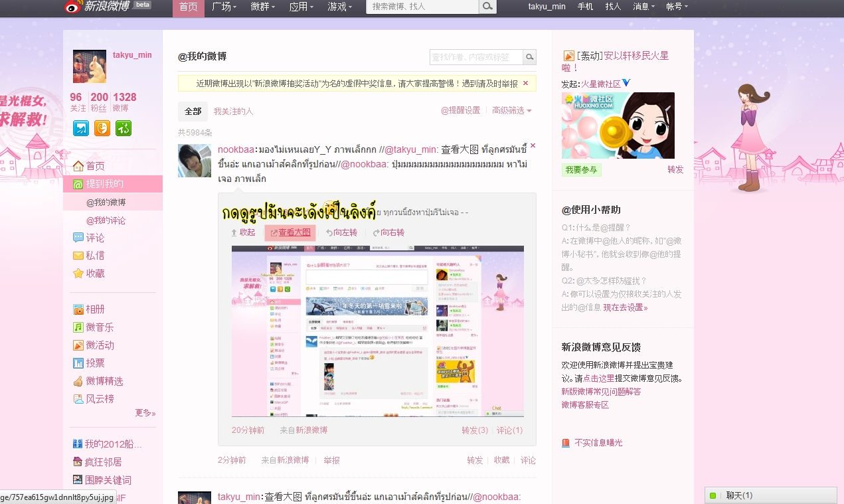This screenshot has height=504, width=844.
Task: Click the verified V badge next to 火星微社区
Action: 626,84
